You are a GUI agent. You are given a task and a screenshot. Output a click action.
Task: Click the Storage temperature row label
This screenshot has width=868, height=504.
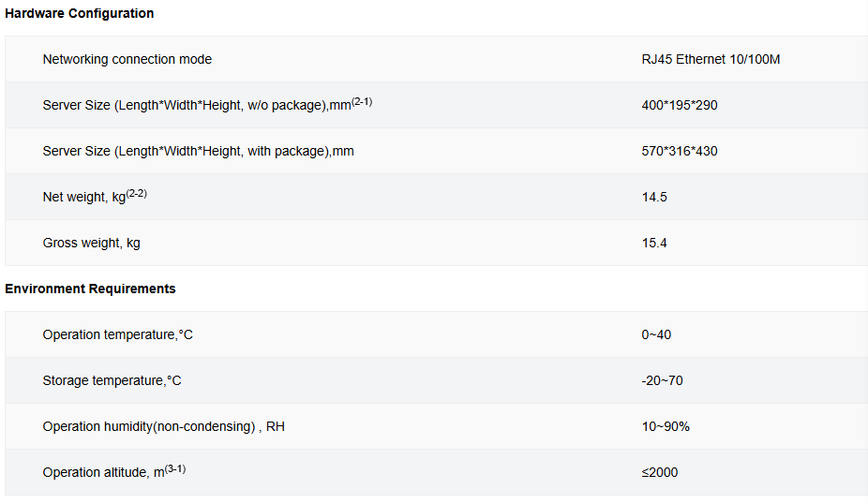(112, 380)
